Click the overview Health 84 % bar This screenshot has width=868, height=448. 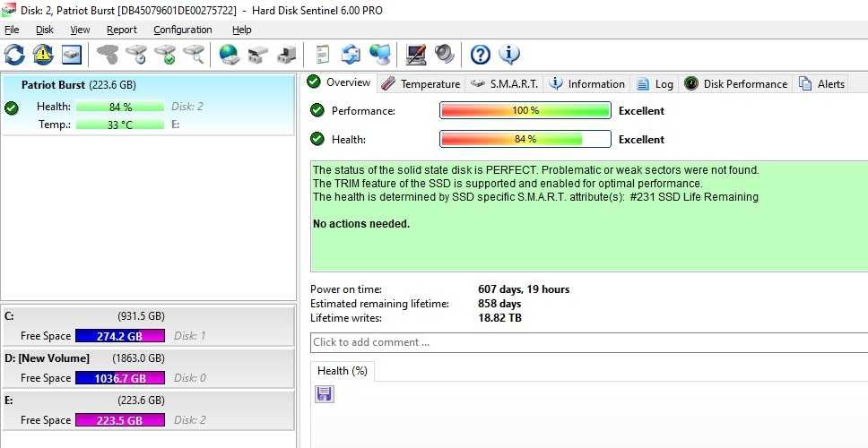(x=525, y=139)
